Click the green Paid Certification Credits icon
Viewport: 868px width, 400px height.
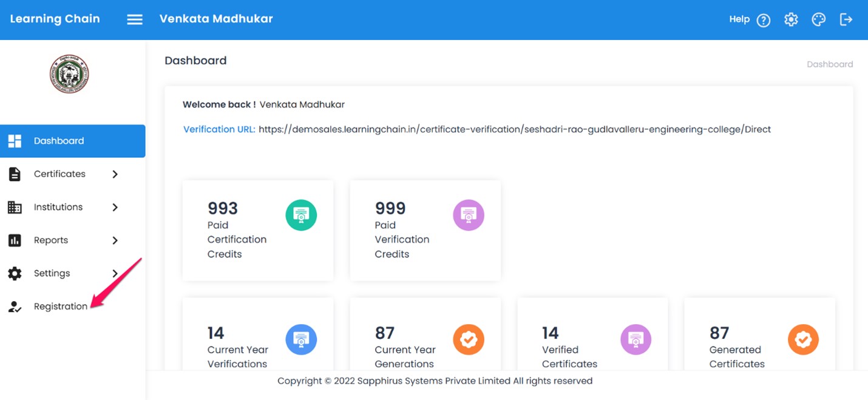[x=301, y=215]
